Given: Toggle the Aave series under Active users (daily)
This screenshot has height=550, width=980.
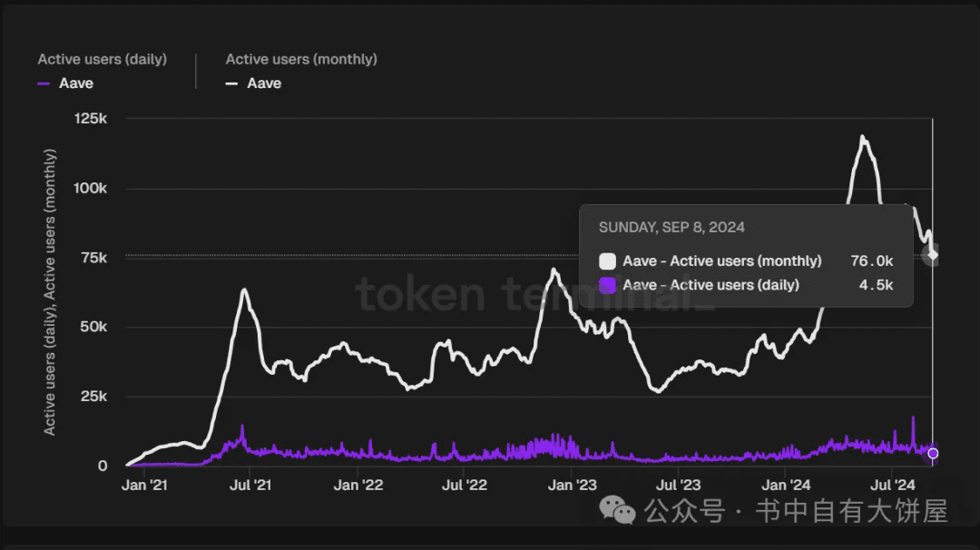Looking at the screenshot, I should click(x=75, y=83).
